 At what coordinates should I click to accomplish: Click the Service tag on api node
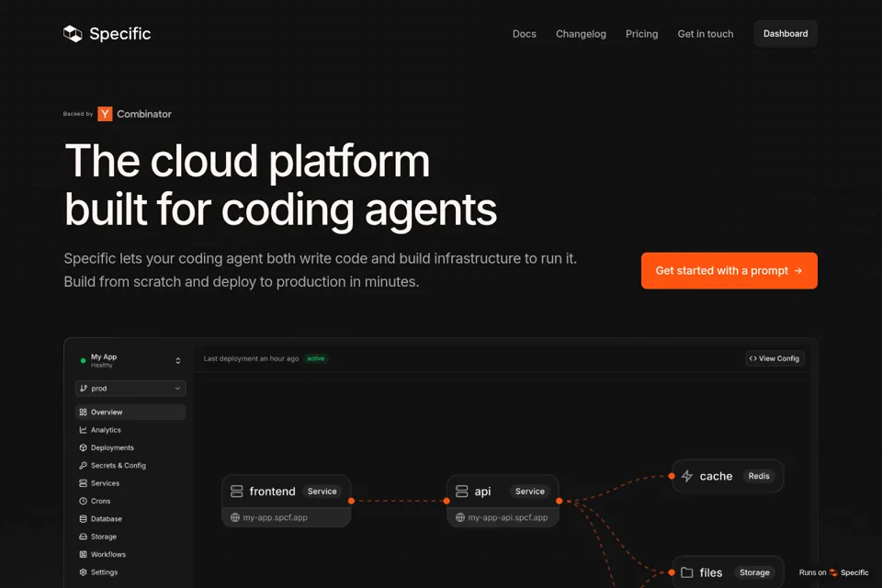[530, 492]
